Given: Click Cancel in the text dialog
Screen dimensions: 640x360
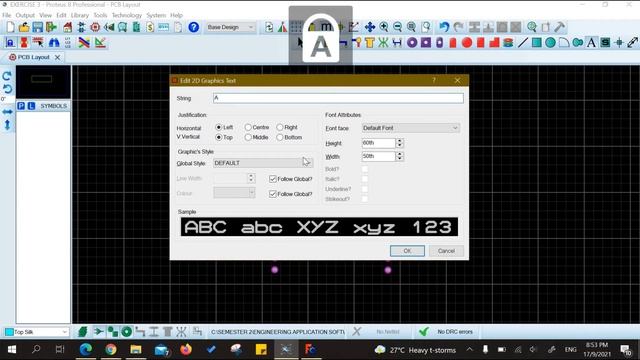Looking at the screenshot, I should 446,251.
